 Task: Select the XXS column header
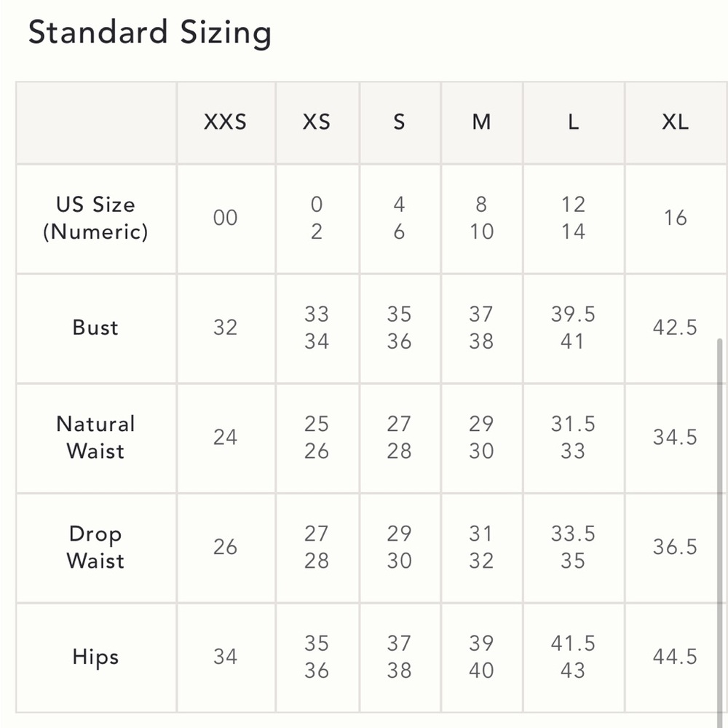(225, 122)
